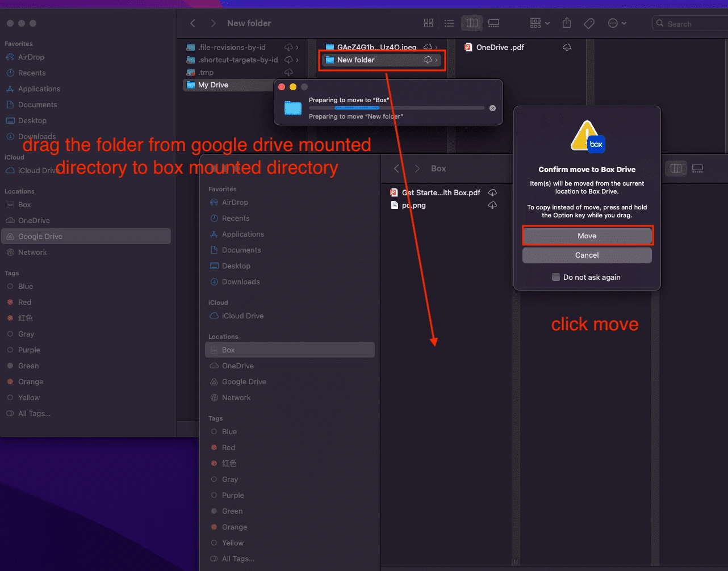Select the GAeZ4G1b…Uz4O.jpeg file
Image resolution: width=728 pixels, height=571 pixels.
(376, 47)
